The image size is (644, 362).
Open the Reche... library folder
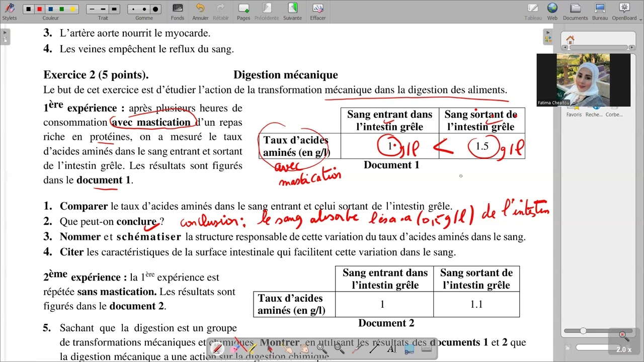(x=594, y=111)
